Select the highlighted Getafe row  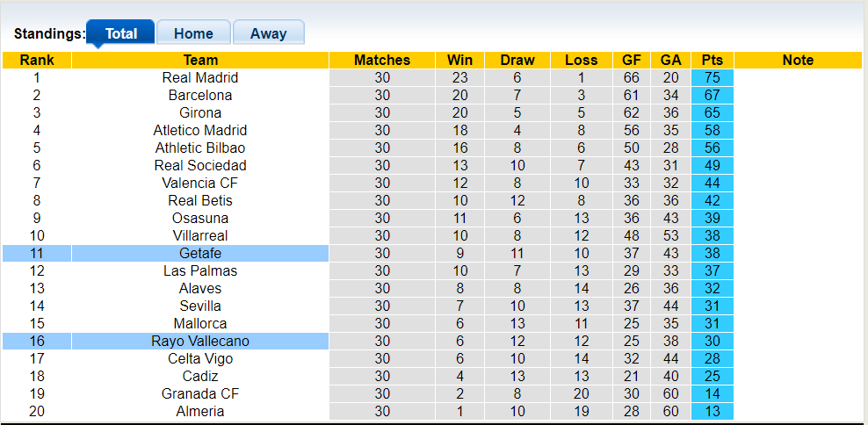coord(200,253)
